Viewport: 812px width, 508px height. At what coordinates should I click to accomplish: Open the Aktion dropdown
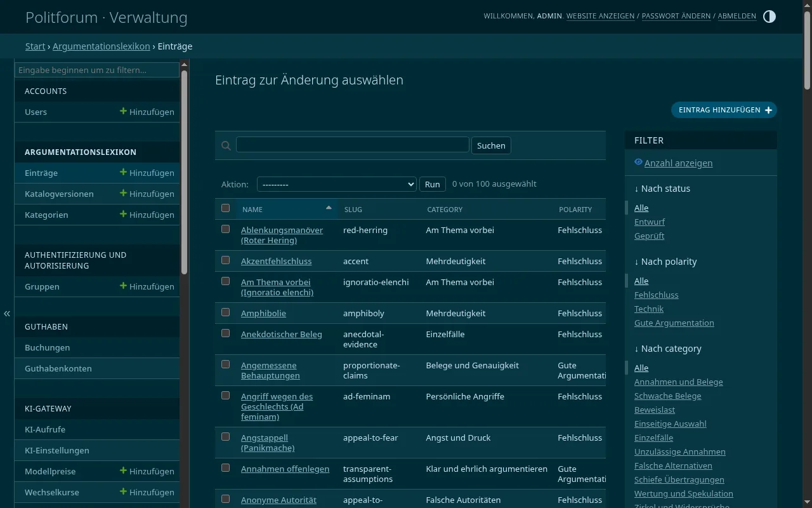pyautogui.click(x=336, y=184)
